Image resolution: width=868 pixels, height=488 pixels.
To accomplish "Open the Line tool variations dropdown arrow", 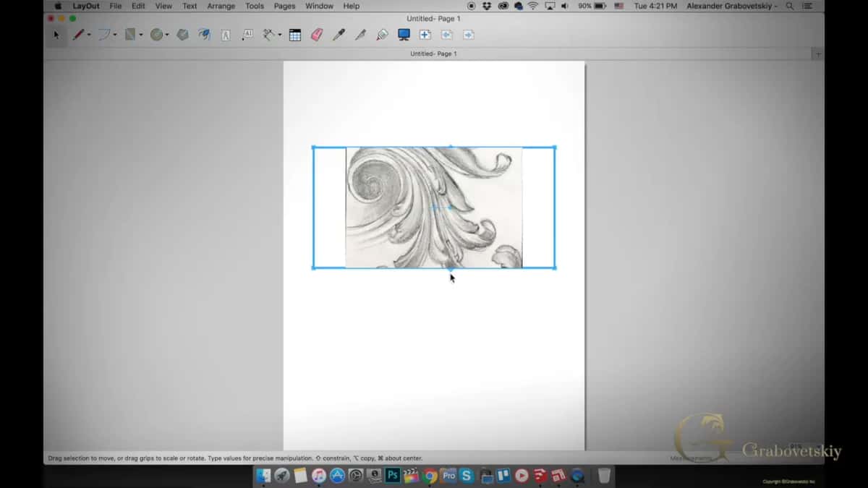I will click(89, 35).
